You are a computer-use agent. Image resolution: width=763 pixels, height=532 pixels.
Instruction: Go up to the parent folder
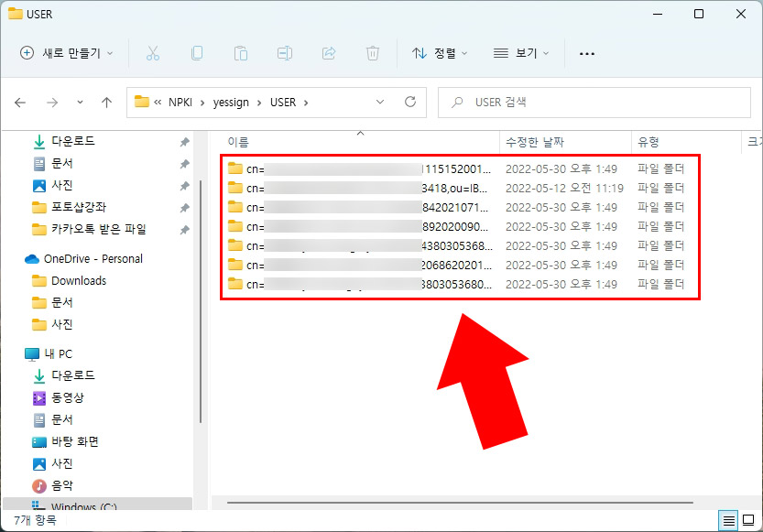coord(106,103)
